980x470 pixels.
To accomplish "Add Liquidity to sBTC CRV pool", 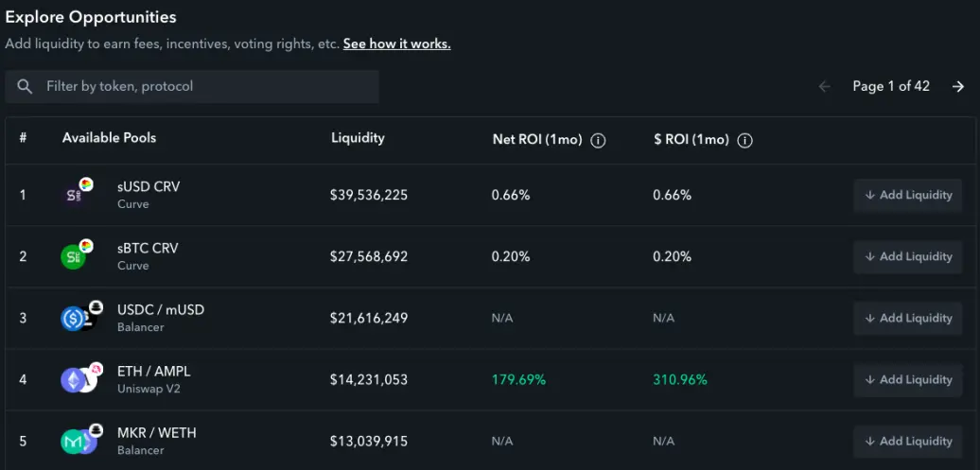I will click(907, 256).
